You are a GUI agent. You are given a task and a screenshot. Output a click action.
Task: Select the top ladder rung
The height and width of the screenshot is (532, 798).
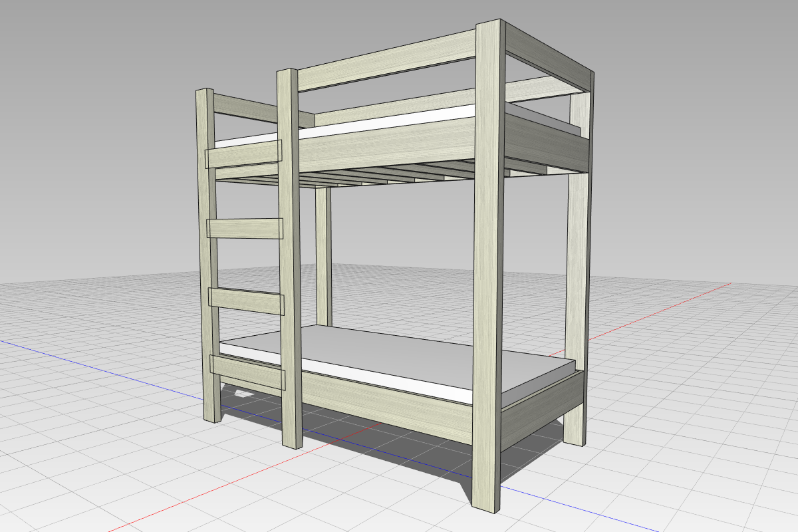coord(244,154)
